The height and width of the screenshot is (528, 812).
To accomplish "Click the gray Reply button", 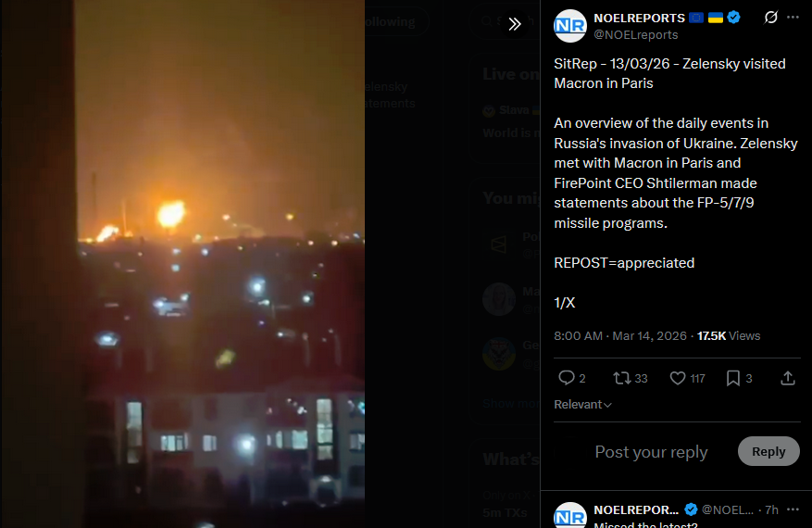I will [768, 451].
